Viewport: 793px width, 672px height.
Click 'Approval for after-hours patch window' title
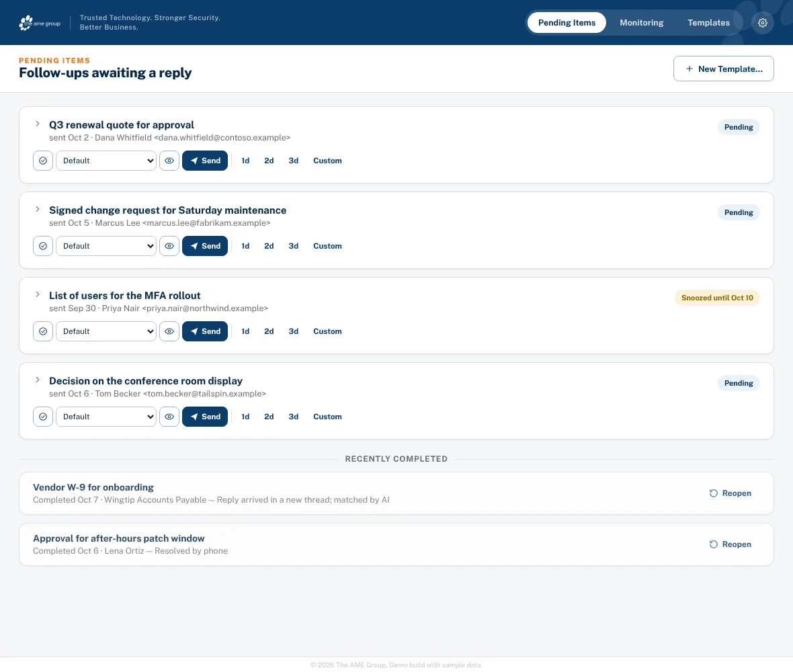(x=119, y=538)
